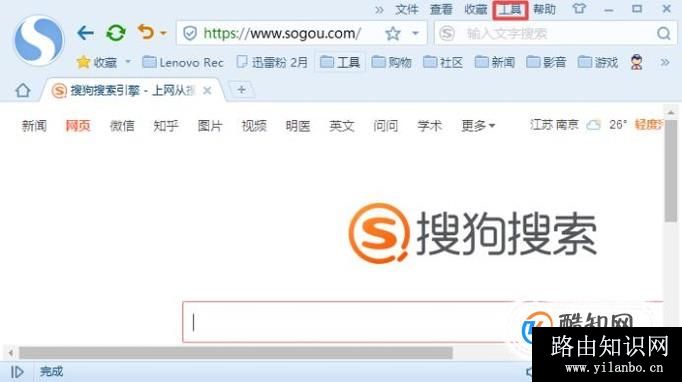Image resolution: width=682 pixels, height=382 pixels.
Task: Open the 工具 bookmark folder
Action: pyautogui.click(x=340, y=63)
